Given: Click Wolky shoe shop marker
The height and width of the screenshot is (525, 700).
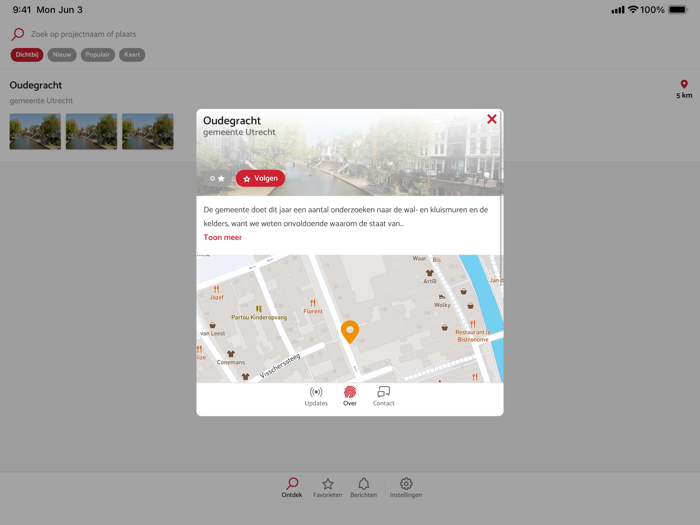Looking at the screenshot, I should [442, 301].
